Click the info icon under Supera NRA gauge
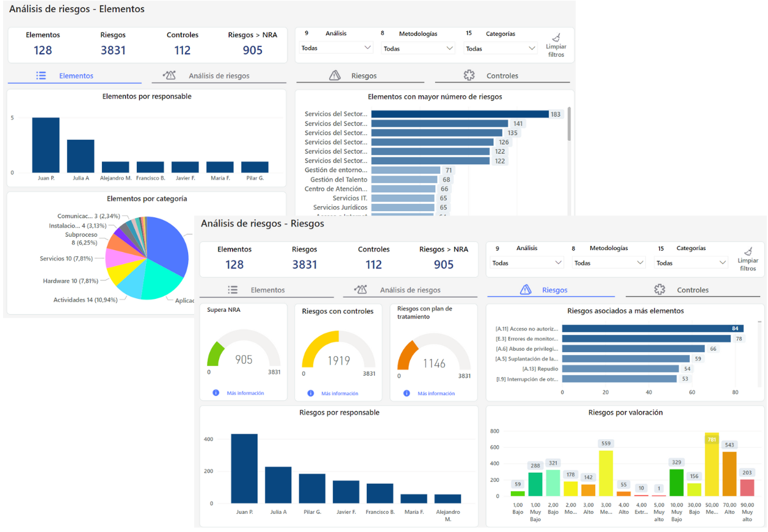The width and height of the screenshot is (768, 532). tap(216, 393)
